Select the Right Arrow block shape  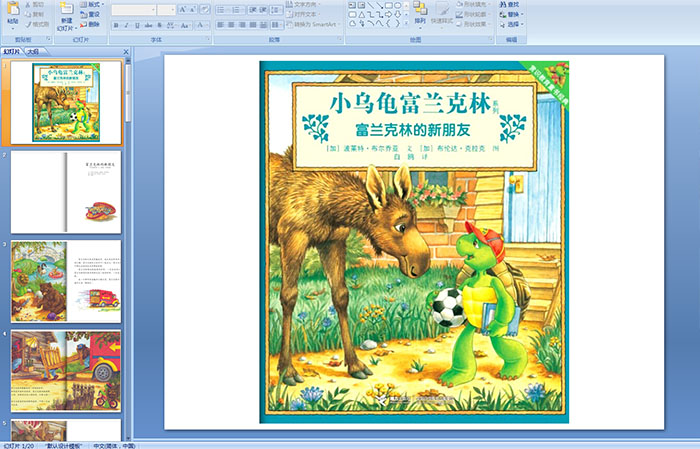coord(388,15)
